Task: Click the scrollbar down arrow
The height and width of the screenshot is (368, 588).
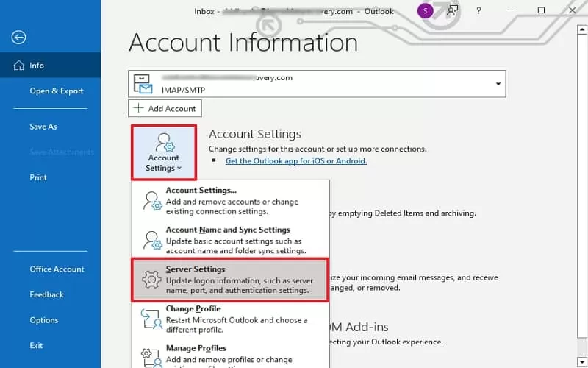Action: coord(582,362)
